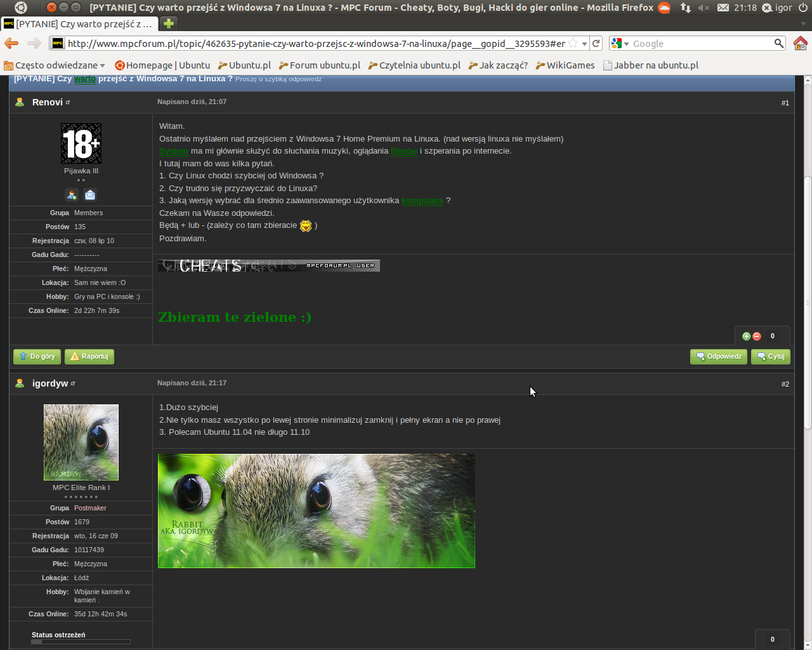Viewport: 812px width, 650px height.
Task: Click the text "Pijawka III"
Action: point(81,171)
